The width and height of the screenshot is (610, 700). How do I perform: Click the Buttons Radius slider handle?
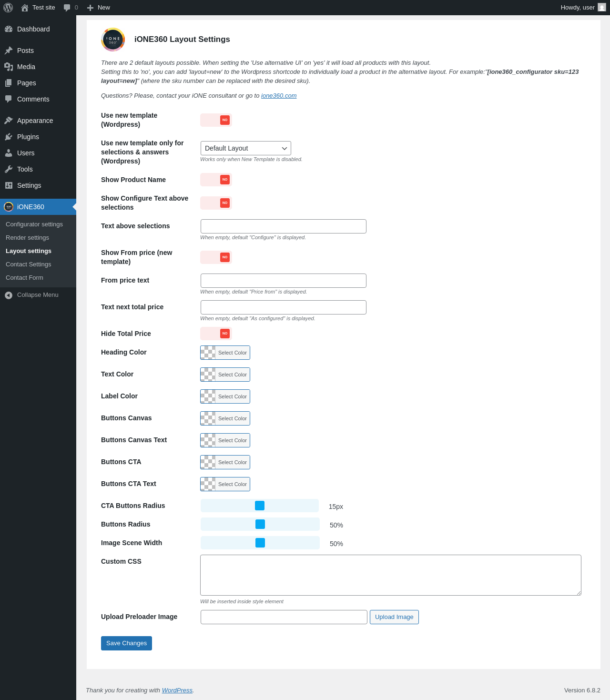pos(260,524)
